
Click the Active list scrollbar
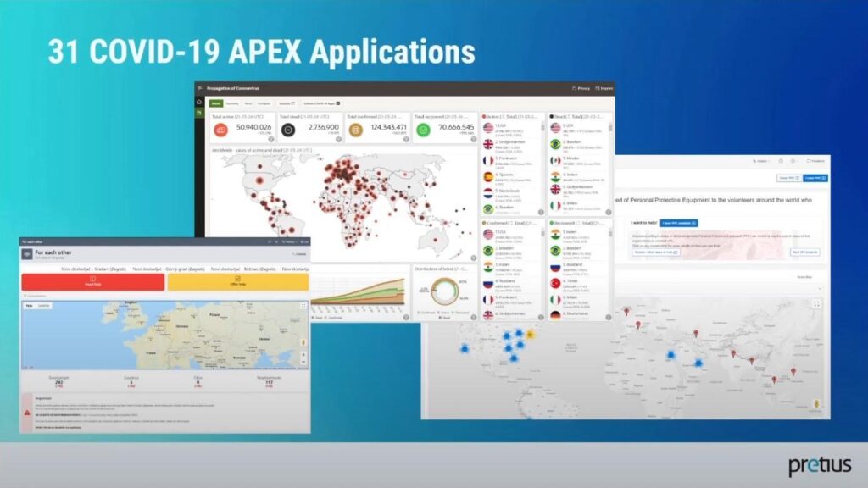coord(542,128)
